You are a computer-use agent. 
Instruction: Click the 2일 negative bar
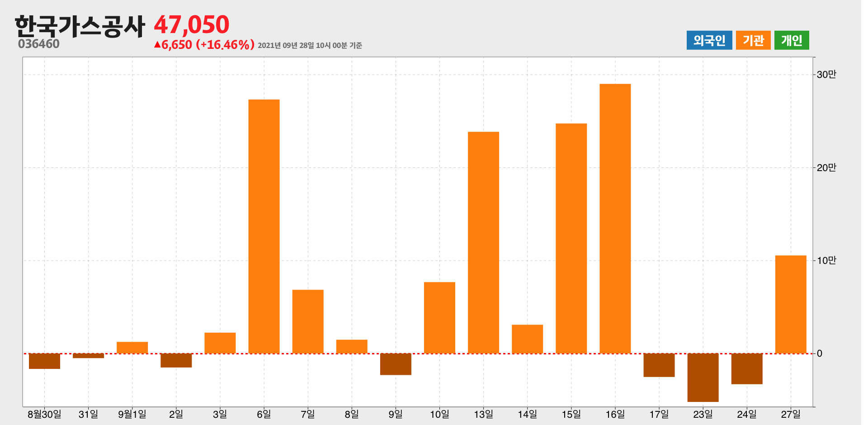[x=176, y=360]
